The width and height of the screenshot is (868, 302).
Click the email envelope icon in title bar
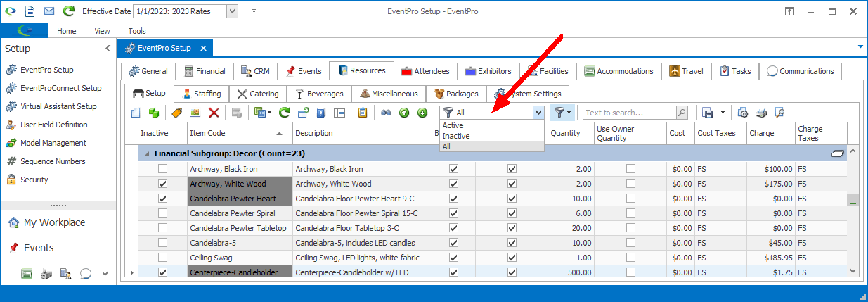(x=49, y=11)
